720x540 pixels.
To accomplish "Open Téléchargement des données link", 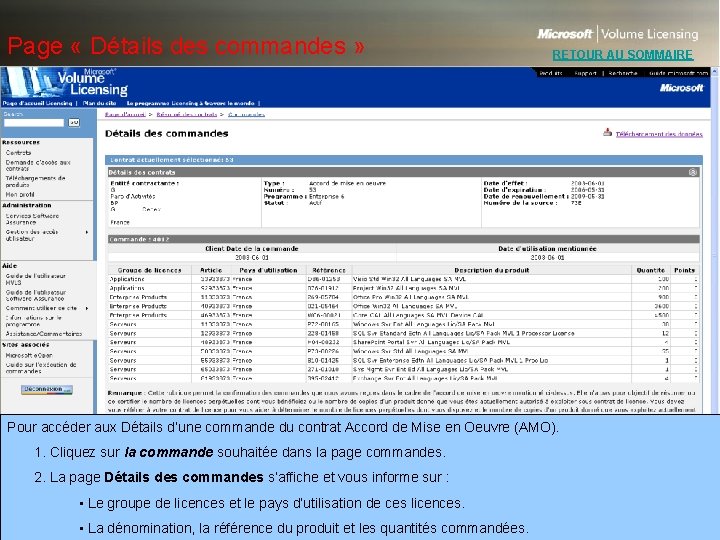I will 659,134.
